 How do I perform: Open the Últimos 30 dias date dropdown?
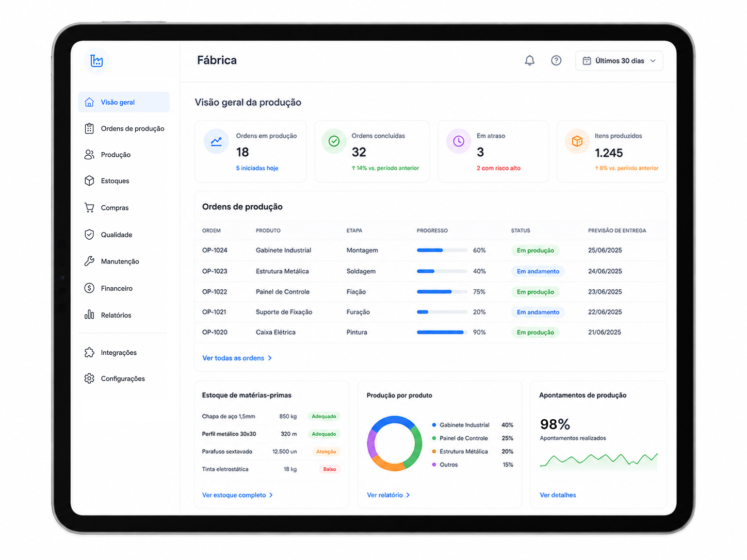[x=619, y=61]
